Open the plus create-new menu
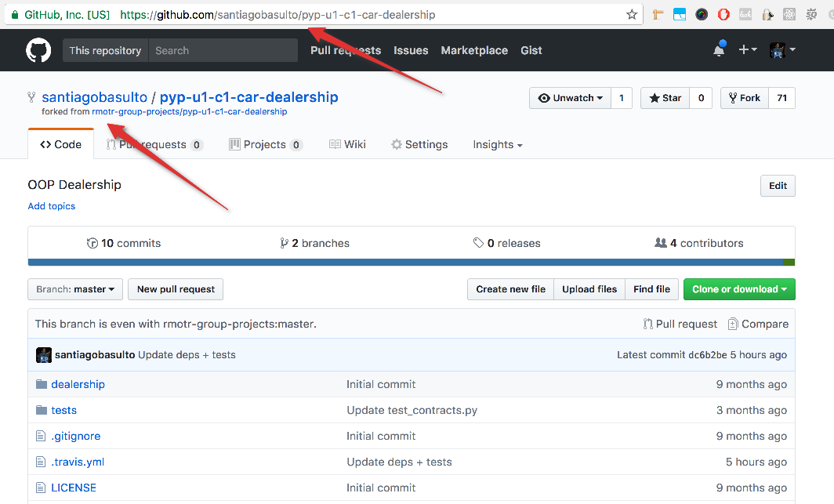Image resolution: width=834 pixels, height=504 pixels. (x=747, y=49)
